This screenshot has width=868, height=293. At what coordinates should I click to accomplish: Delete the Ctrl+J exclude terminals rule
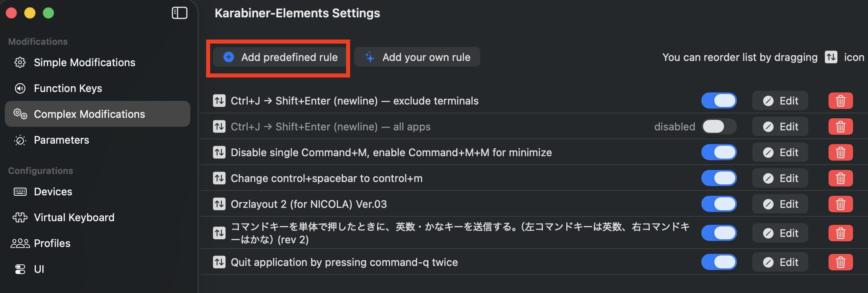pos(840,101)
